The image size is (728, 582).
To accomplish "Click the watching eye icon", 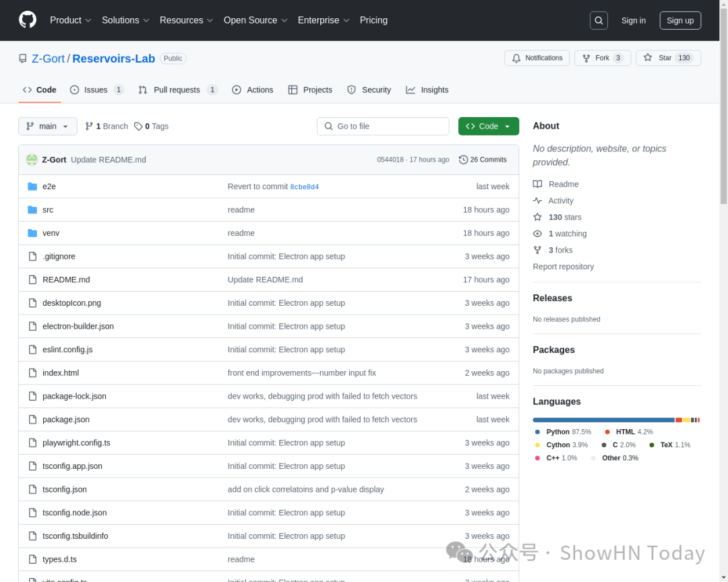I will 537,234.
